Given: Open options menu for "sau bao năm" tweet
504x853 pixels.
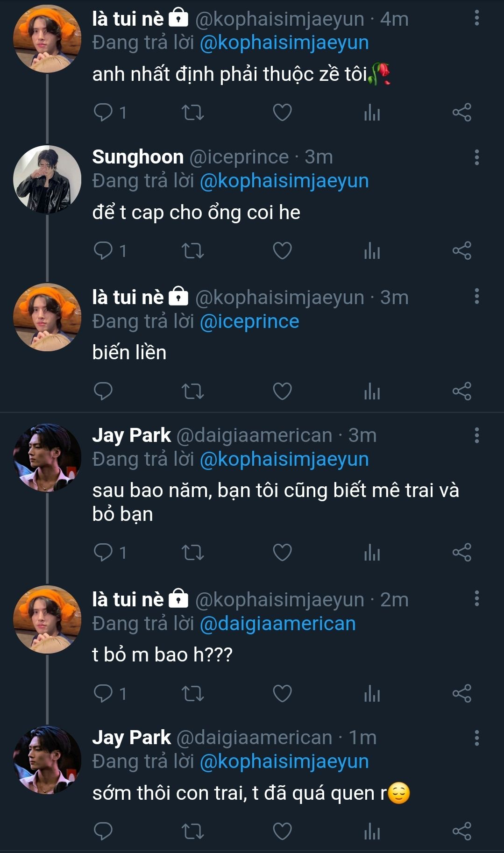Looking at the screenshot, I should [476, 435].
